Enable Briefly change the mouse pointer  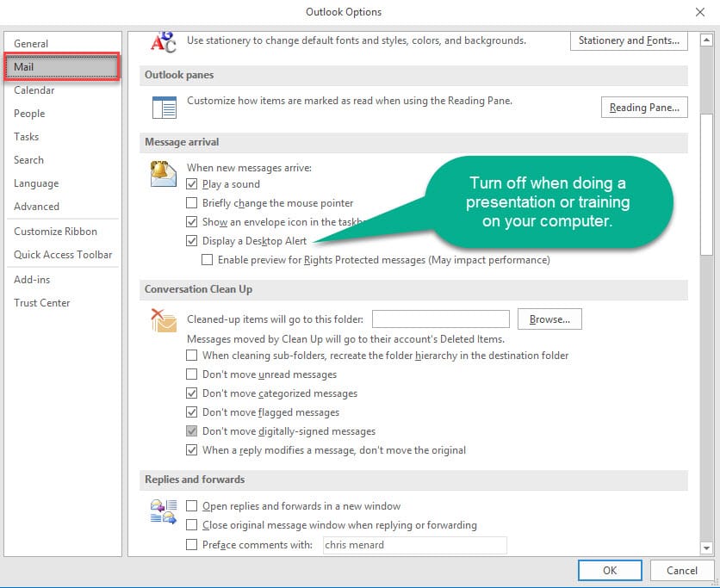pos(191,202)
